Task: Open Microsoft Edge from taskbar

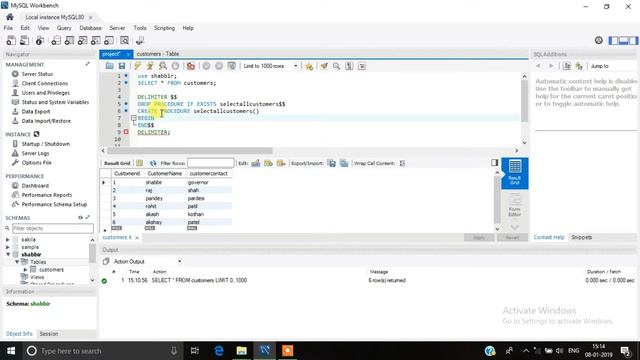Action: (x=219, y=351)
